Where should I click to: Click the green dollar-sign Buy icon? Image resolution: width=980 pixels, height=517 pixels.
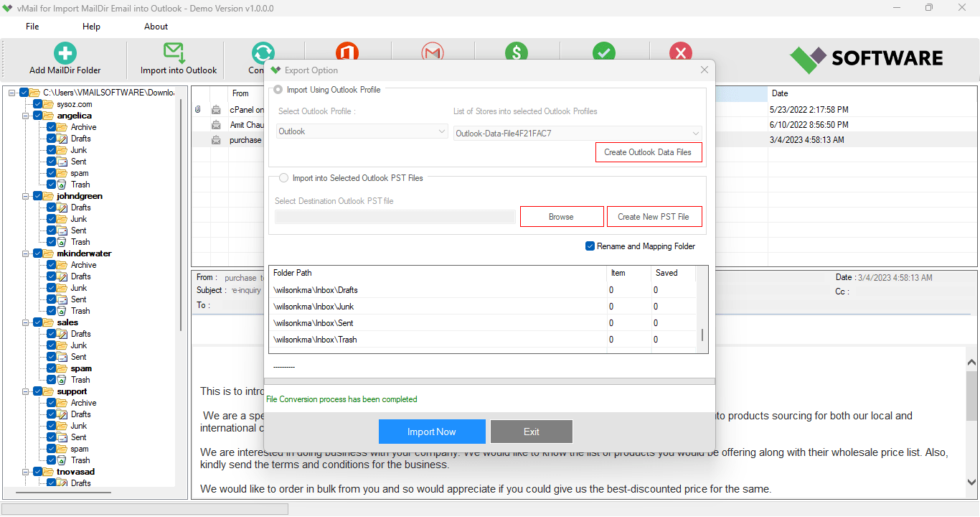click(x=516, y=52)
